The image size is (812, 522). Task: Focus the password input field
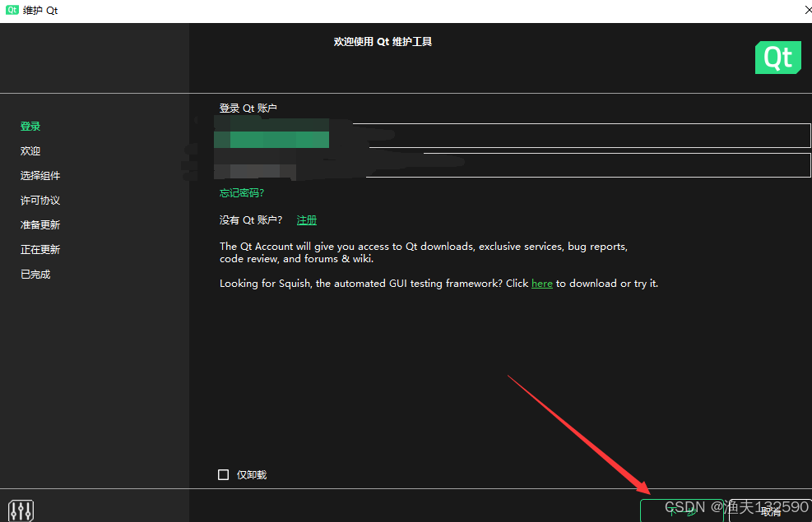(x=513, y=165)
